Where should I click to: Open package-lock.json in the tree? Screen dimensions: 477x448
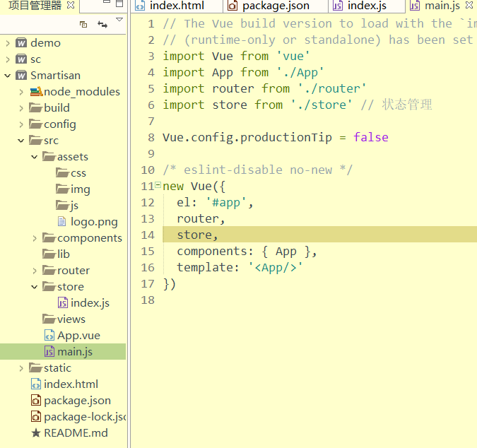coord(85,417)
